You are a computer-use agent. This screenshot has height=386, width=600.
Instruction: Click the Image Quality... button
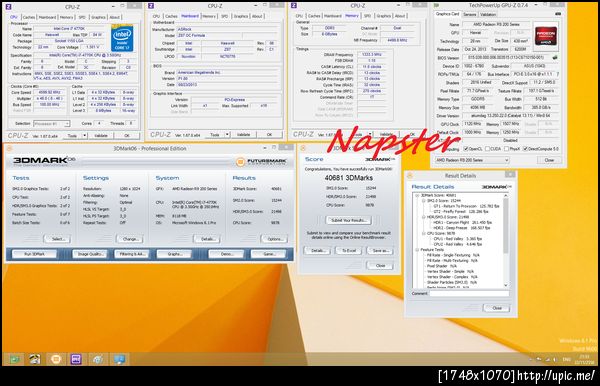(90, 254)
